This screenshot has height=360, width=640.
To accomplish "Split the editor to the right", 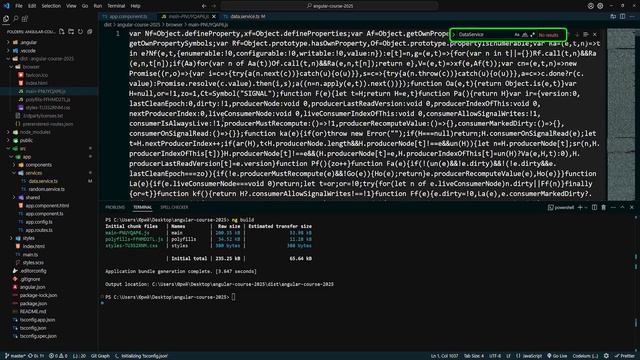I will tap(622, 16).
